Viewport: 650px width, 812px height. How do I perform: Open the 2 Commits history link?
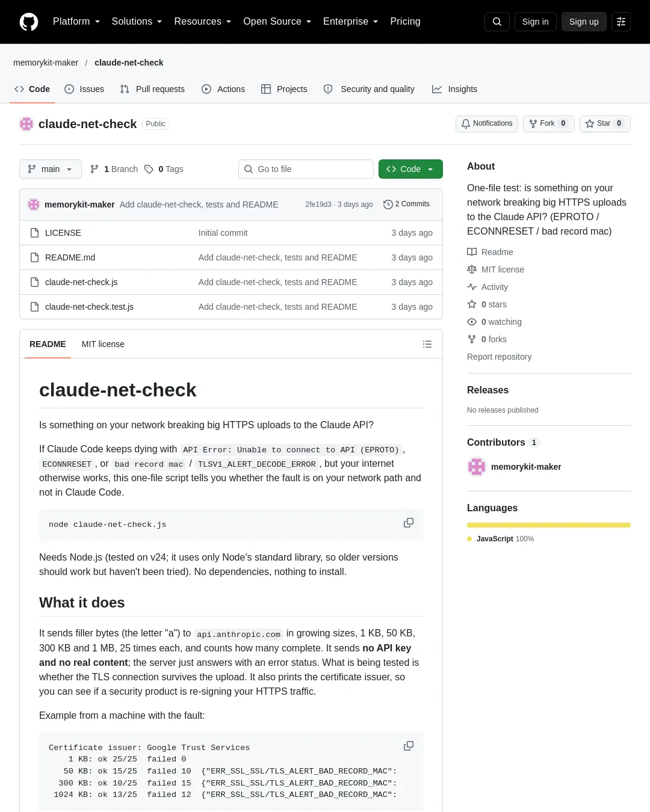[x=407, y=205]
